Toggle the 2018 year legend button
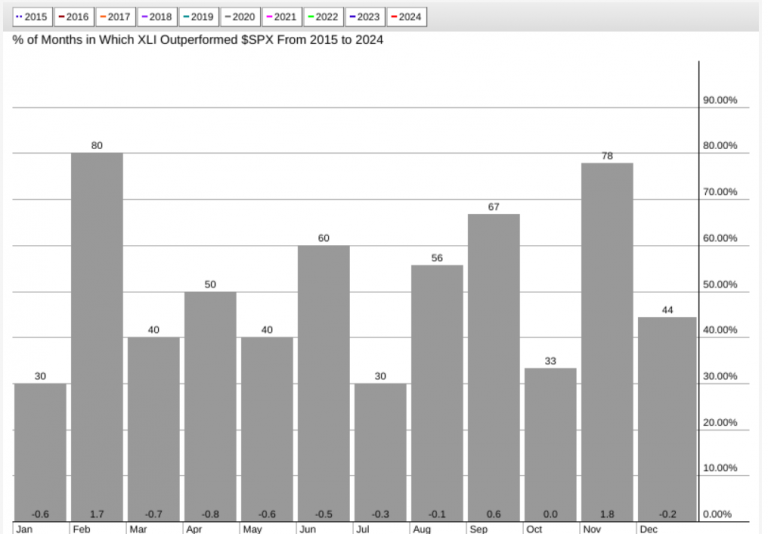 [x=157, y=17]
